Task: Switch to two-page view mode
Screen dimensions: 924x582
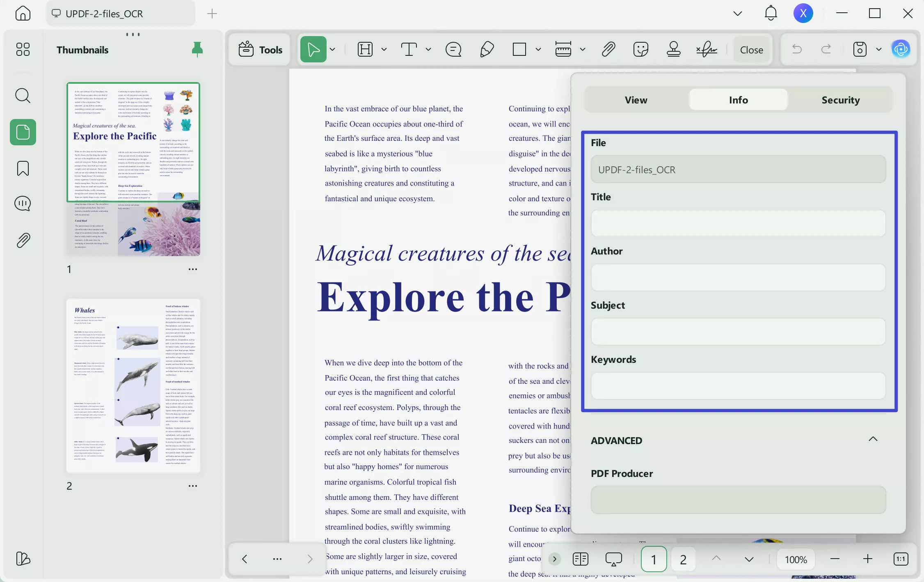Action: [x=580, y=559]
